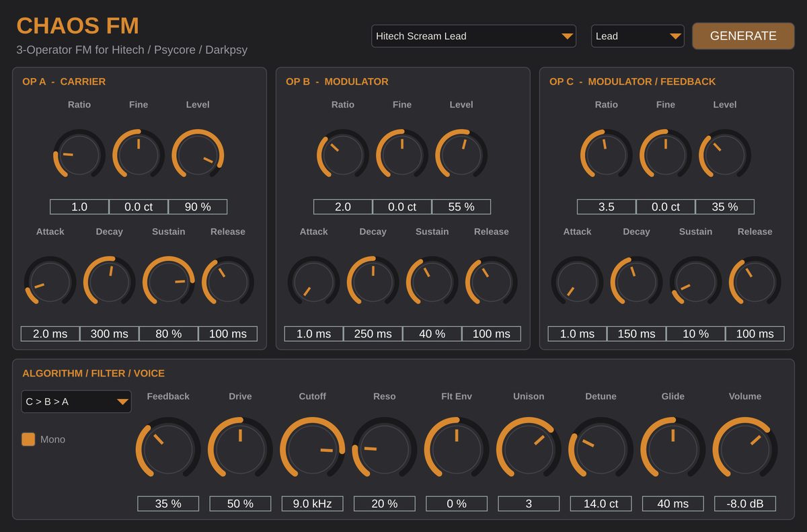Expand the C > B > A algorithm dropdown
This screenshot has height=532, width=807.
76,402
